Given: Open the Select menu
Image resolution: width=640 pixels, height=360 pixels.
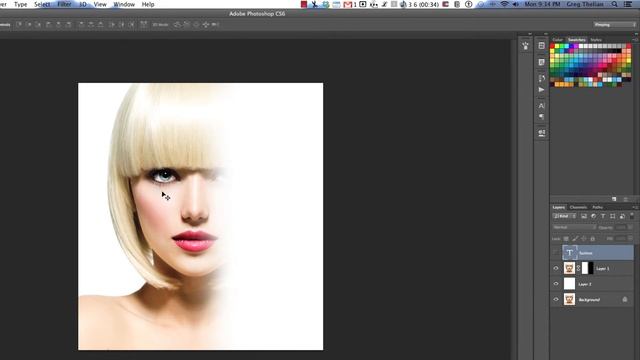Looking at the screenshot, I should coord(42,4).
